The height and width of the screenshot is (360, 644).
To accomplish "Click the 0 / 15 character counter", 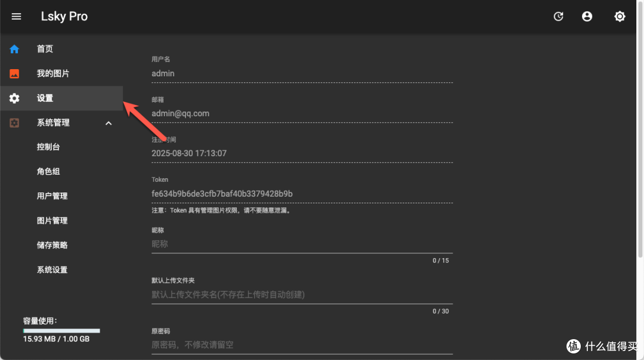I will (441, 260).
